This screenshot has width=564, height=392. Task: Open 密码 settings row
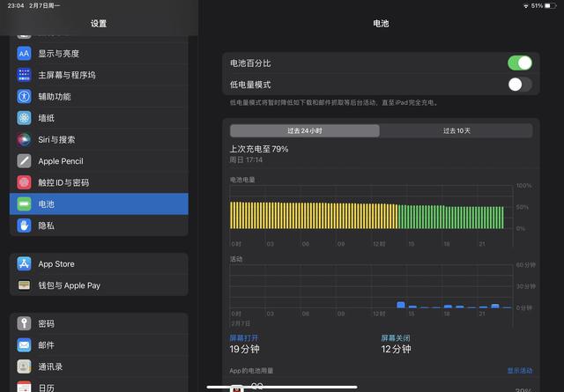(x=99, y=324)
